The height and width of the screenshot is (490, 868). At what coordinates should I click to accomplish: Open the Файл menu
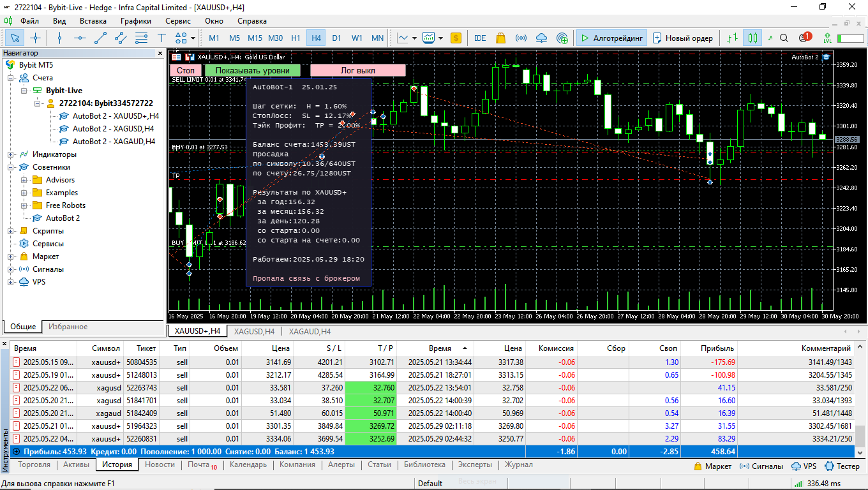point(29,20)
